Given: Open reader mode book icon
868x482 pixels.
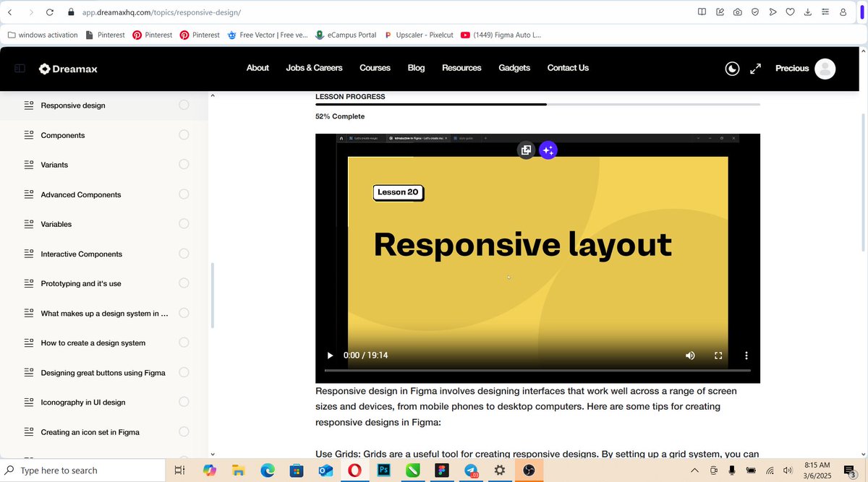Looking at the screenshot, I should tap(702, 12).
